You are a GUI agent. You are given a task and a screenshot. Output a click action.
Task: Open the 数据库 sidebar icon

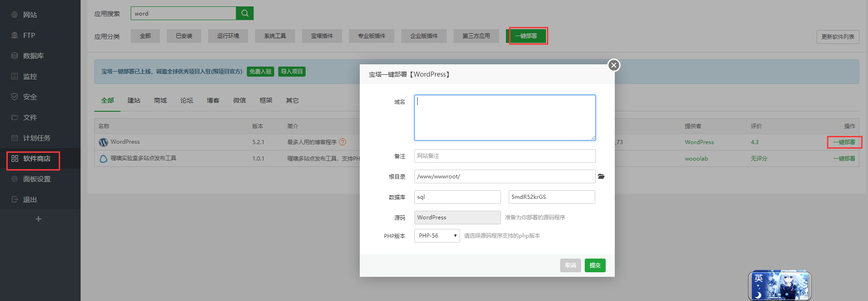(15, 56)
